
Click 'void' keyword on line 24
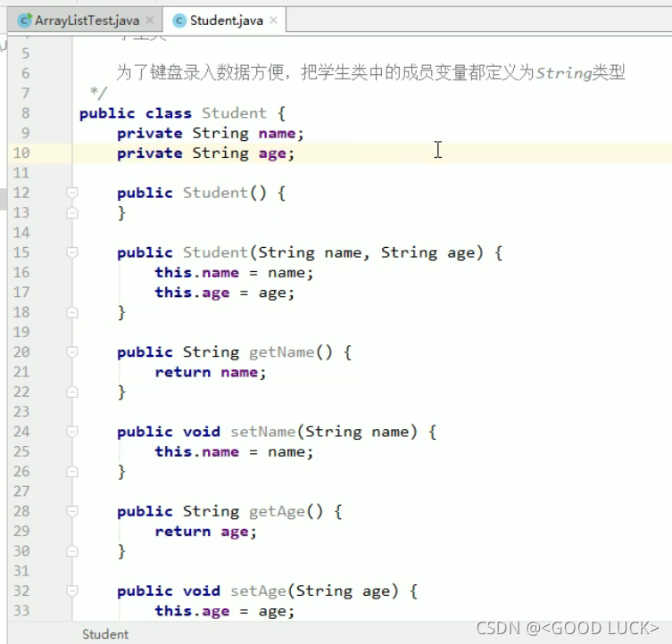tap(202, 432)
